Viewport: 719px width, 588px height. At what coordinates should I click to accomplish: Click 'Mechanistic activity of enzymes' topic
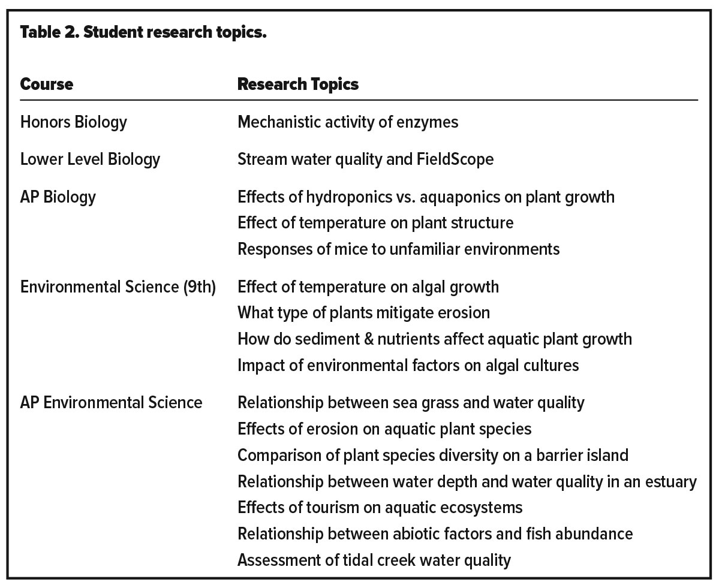pos(348,122)
